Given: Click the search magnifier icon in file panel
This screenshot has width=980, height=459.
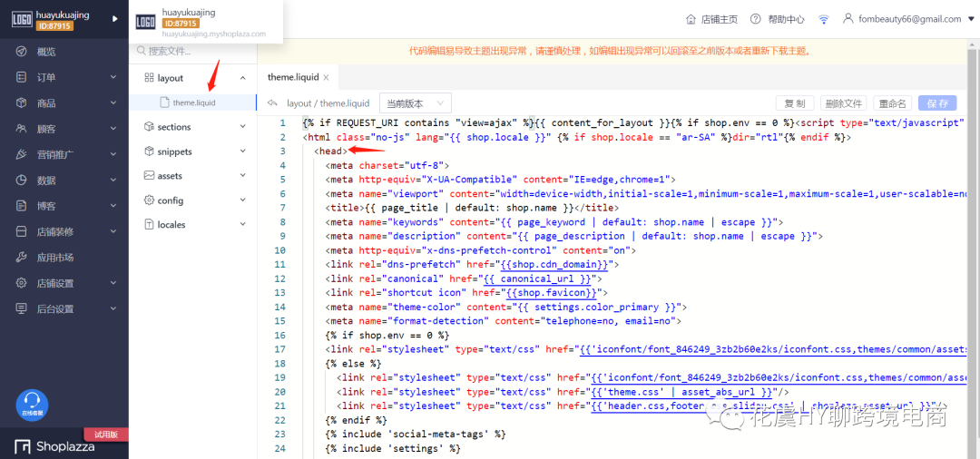Looking at the screenshot, I should tap(142, 51).
